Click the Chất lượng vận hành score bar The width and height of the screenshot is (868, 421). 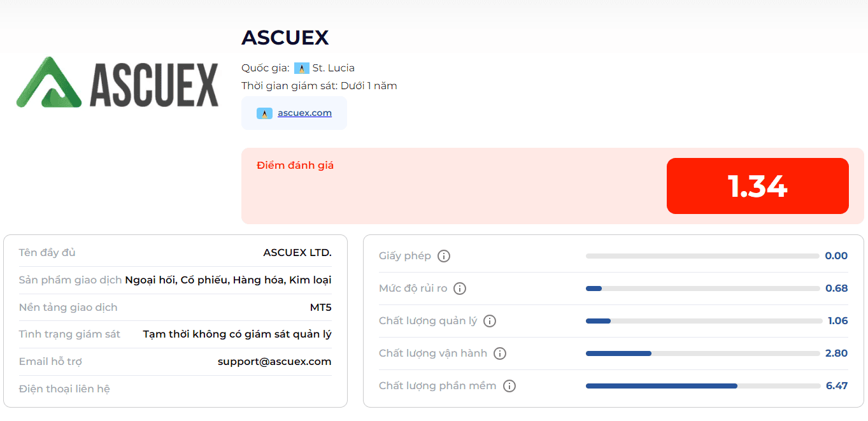coord(703,353)
